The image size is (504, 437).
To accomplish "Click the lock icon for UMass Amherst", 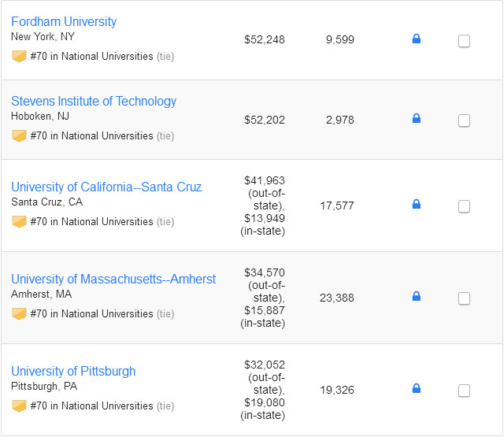I will (x=417, y=296).
